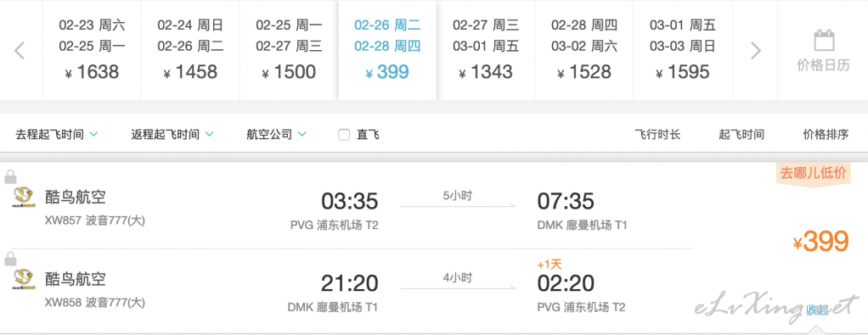Sort results by 价格排序
The image size is (868, 335).
click(x=826, y=134)
